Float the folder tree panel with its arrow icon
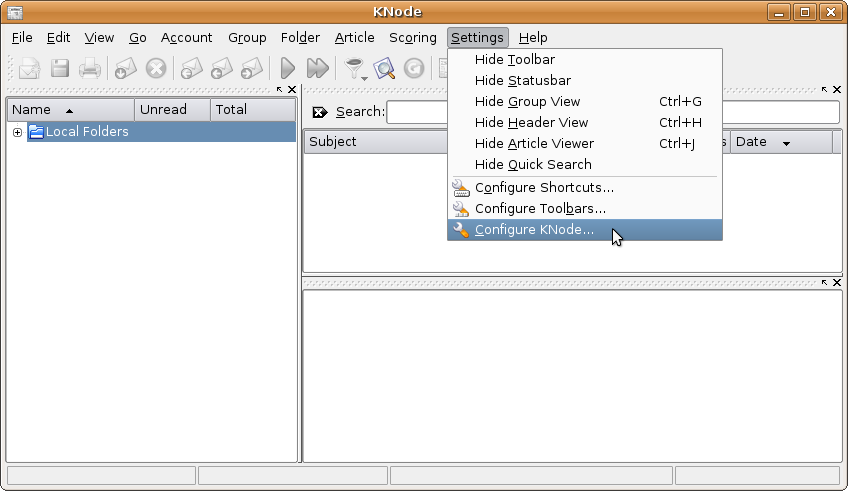The width and height of the screenshot is (848, 491). coord(279,89)
